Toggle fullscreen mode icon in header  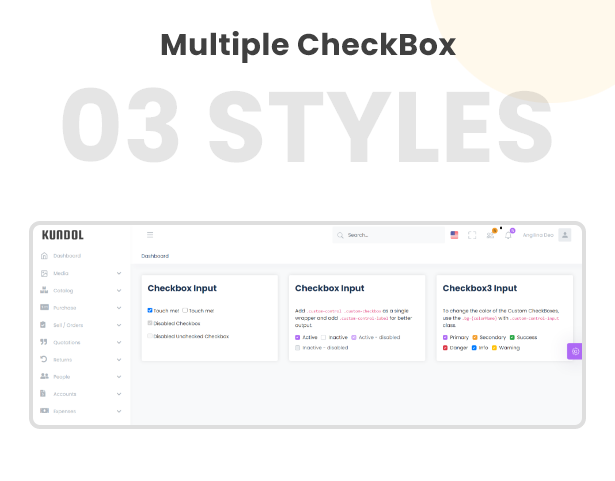472,235
